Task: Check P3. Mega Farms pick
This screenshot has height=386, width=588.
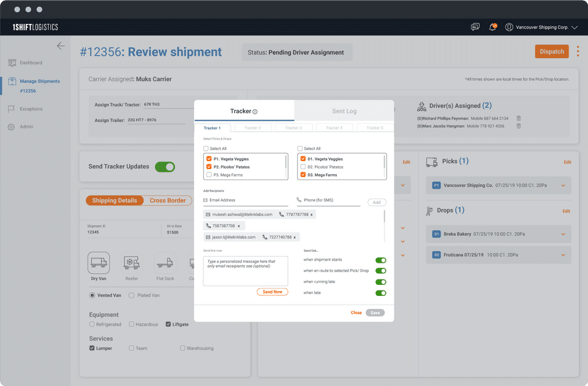Action: tap(209, 175)
